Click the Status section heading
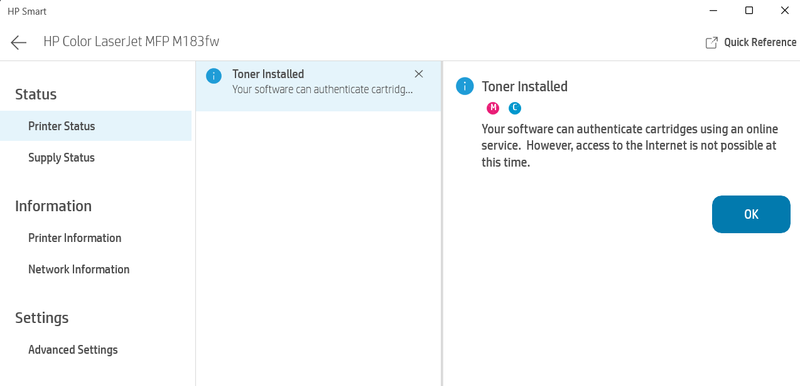800x386 pixels. [x=36, y=94]
